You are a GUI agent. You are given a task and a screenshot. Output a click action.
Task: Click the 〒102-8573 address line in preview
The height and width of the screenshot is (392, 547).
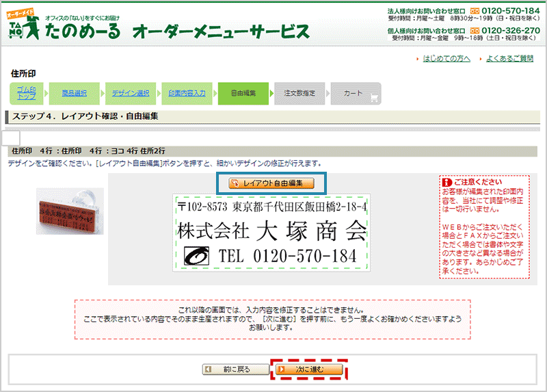click(272, 207)
